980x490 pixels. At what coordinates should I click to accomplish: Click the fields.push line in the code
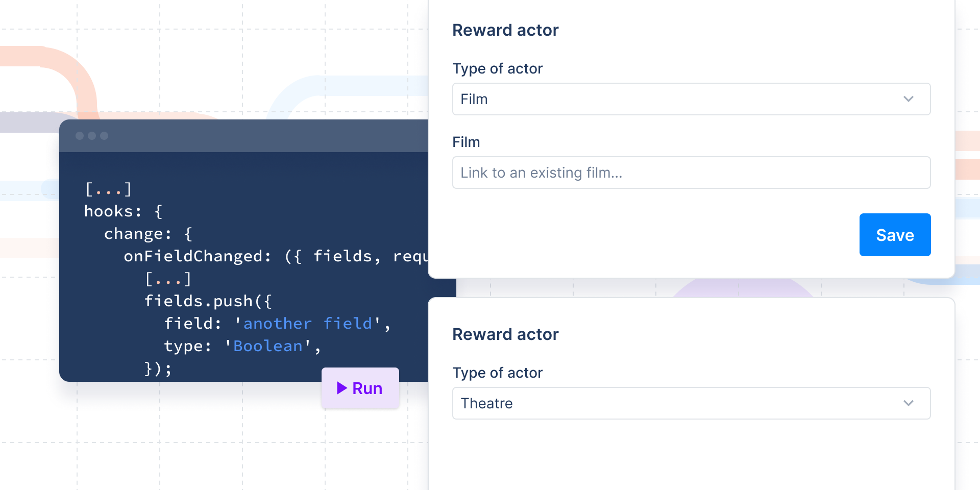pos(208,301)
